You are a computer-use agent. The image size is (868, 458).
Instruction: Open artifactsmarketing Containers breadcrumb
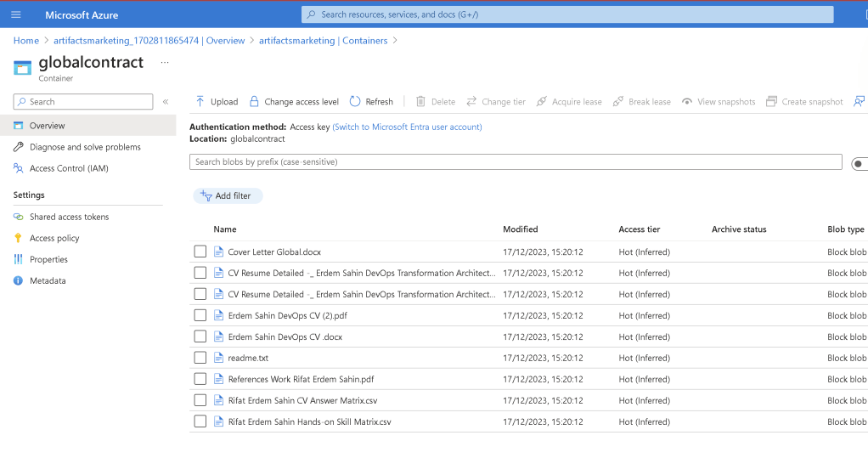click(324, 41)
